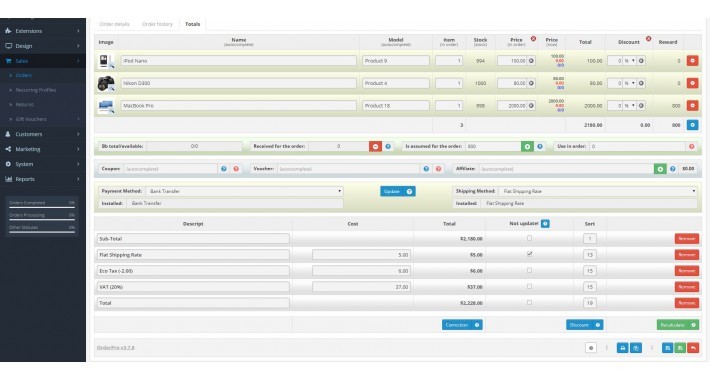
Task: Apply discount icon for MacBook Pro row
Action: [641, 106]
